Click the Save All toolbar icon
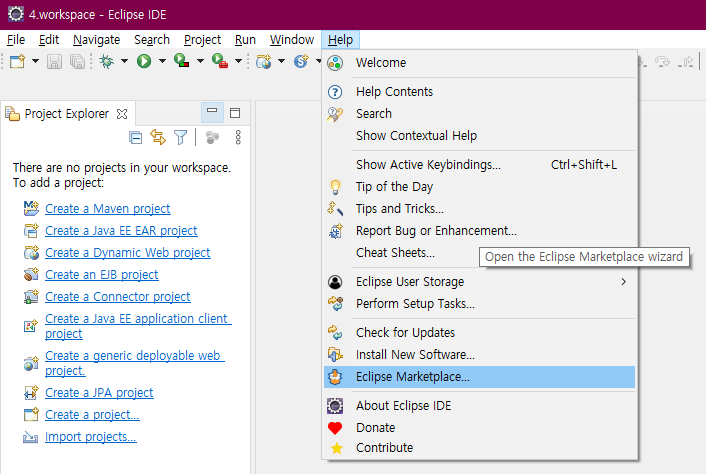 coord(77,61)
